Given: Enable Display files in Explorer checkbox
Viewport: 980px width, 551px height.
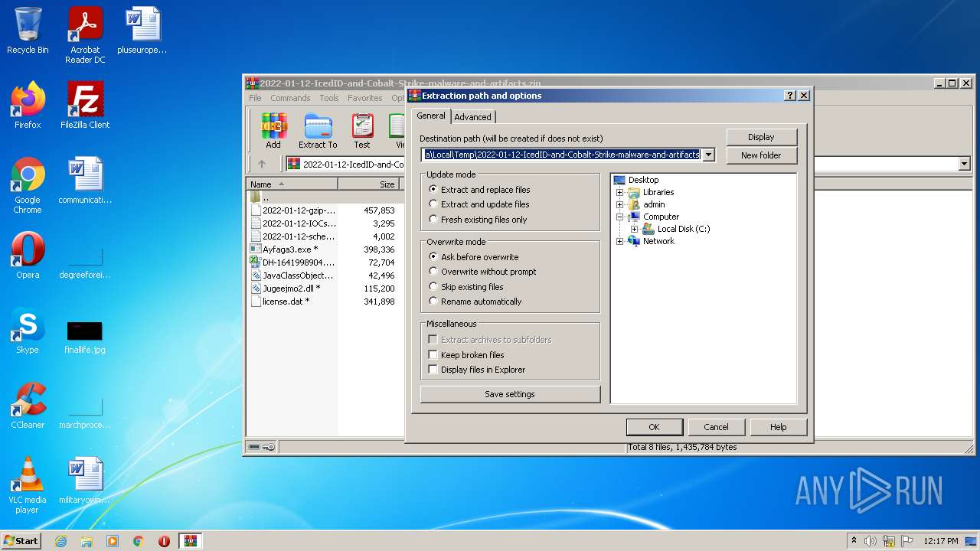Looking at the screenshot, I should 433,370.
